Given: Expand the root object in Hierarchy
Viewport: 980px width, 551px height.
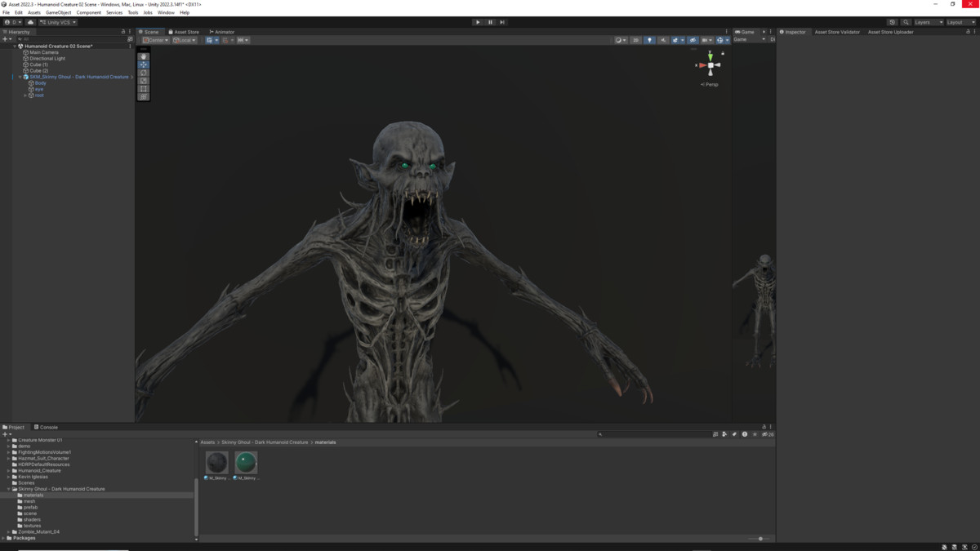Looking at the screenshot, I should [x=25, y=96].
